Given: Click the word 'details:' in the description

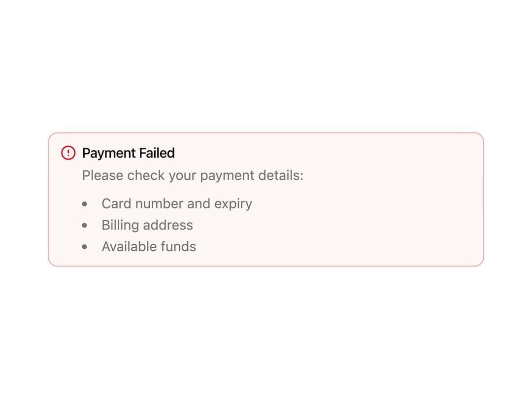Looking at the screenshot, I should click(281, 175).
